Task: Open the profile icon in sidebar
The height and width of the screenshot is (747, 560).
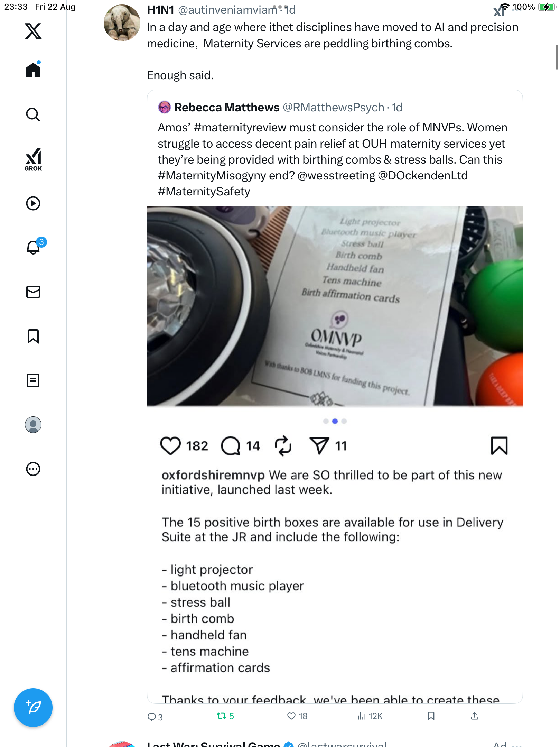Action: click(x=33, y=425)
